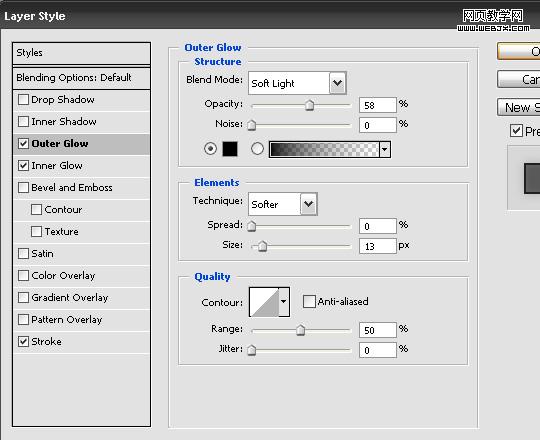Uncheck the Inner Glow checkbox
Viewport: 540px width, 440px height.
pyautogui.click(x=23, y=166)
